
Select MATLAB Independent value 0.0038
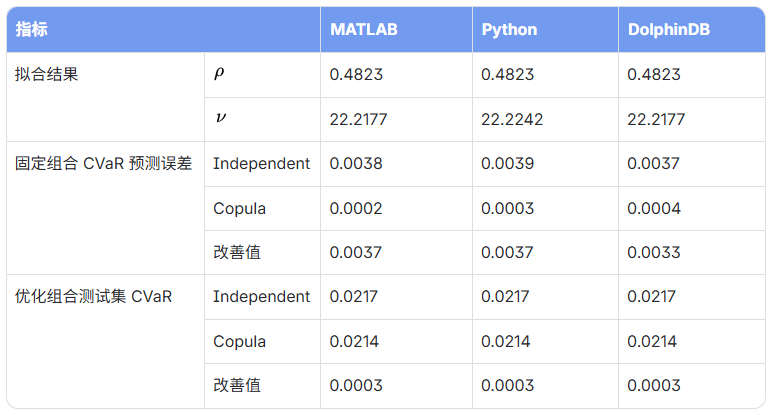click(356, 164)
